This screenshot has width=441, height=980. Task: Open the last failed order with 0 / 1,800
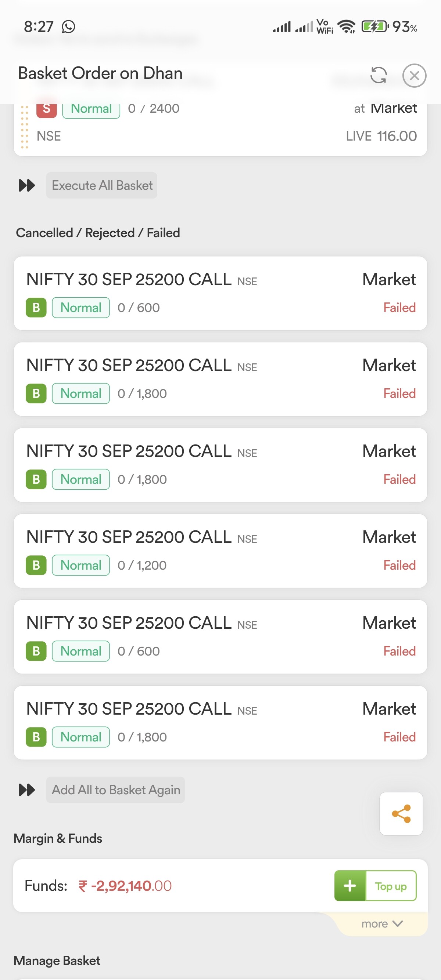pyautogui.click(x=220, y=722)
